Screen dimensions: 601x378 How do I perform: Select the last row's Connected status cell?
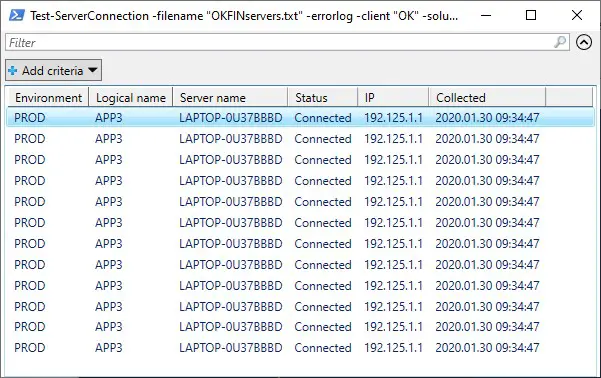(323, 347)
